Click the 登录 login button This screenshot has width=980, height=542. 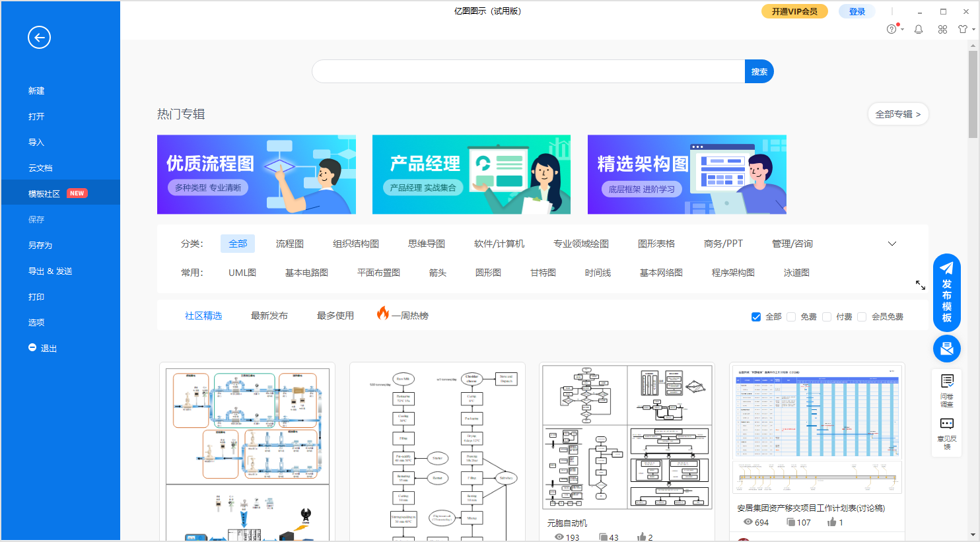(x=857, y=11)
